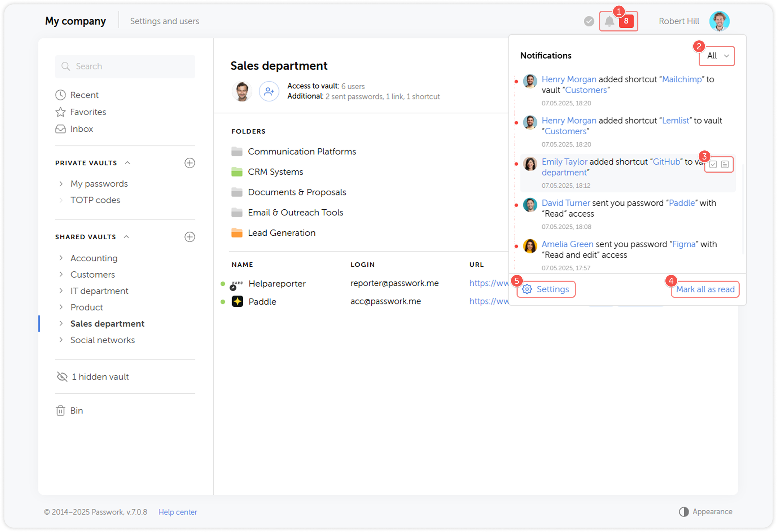Image resolution: width=777 pixels, height=532 pixels.
Task: Open Favorites star in sidebar
Action: pos(61,112)
